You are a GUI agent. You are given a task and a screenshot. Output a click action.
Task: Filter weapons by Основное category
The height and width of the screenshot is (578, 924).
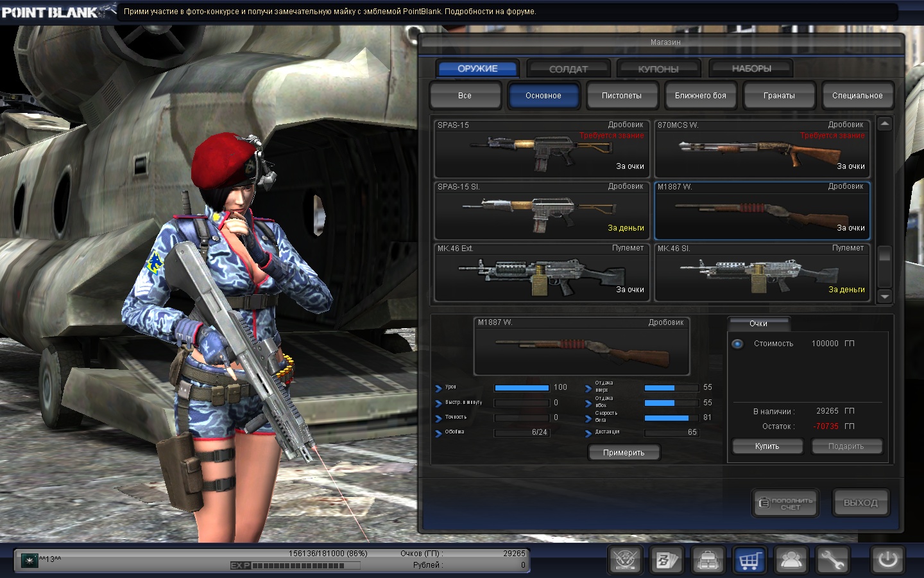point(543,96)
